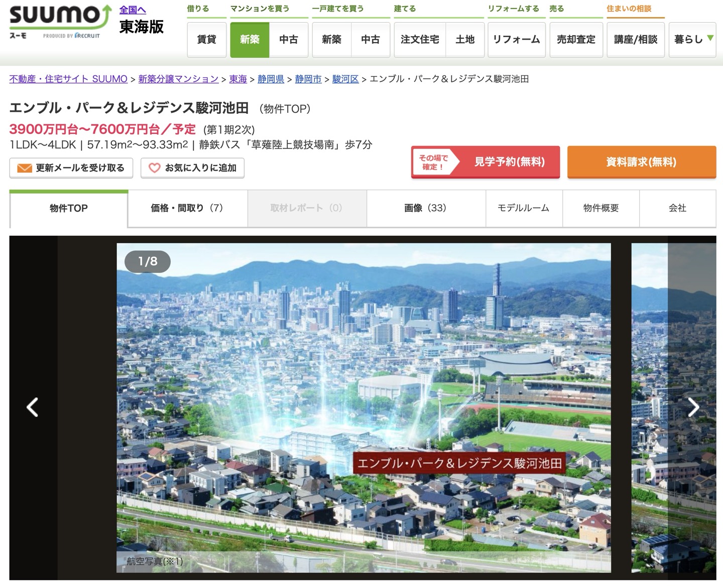Open the 物件概要 tab
723x588 pixels.
[x=601, y=208]
